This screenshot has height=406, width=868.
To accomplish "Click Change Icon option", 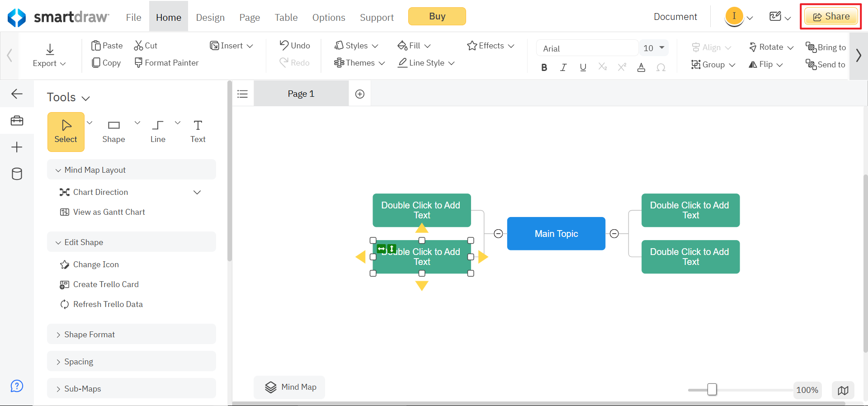I will 89,264.
